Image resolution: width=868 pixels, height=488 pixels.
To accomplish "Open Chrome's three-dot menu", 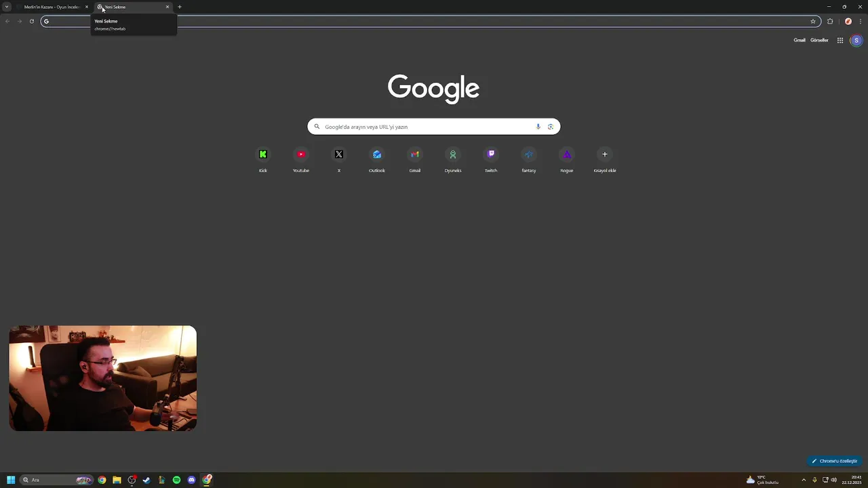I will pyautogui.click(x=860, y=21).
